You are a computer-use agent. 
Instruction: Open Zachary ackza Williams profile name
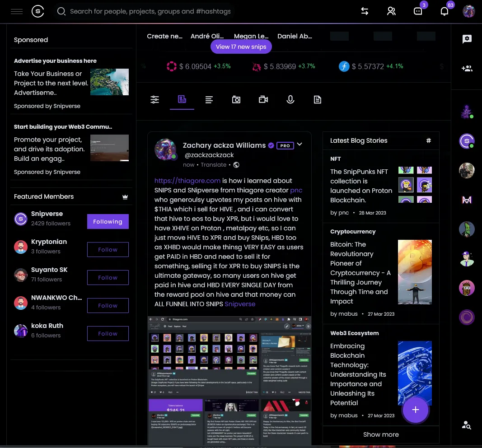pos(224,145)
